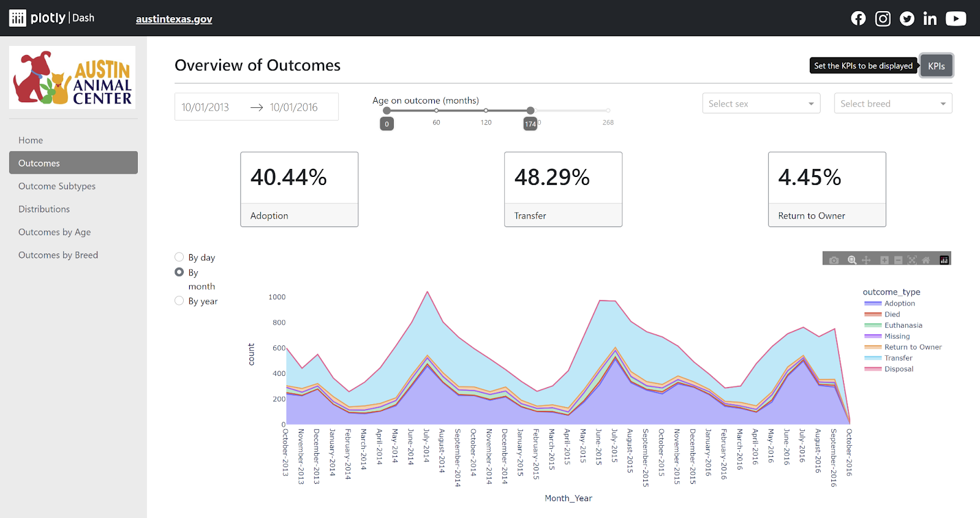The width and height of the screenshot is (980, 518).
Task: Select the chart Zoom tool
Action: (x=852, y=260)
